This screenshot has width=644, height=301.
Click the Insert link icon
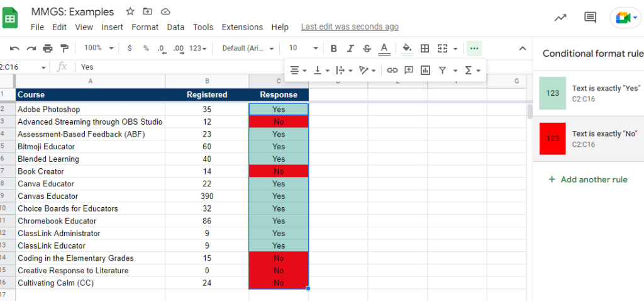392,71
